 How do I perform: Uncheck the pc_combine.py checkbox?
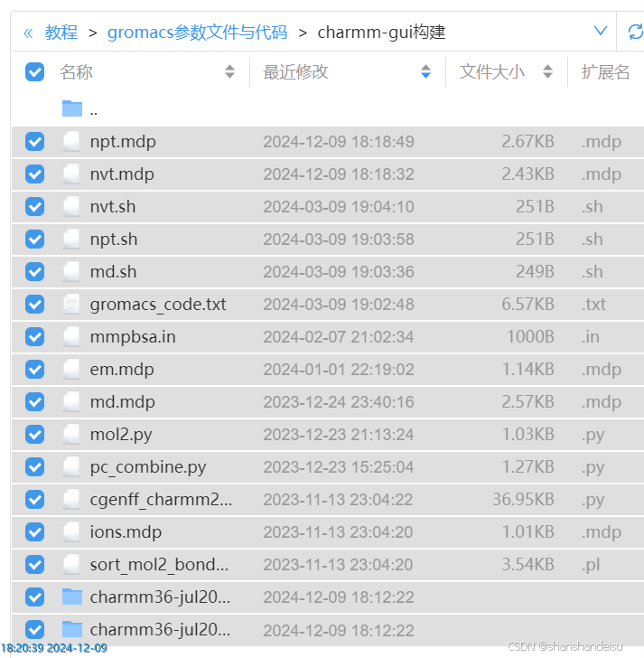click(35, 466)
